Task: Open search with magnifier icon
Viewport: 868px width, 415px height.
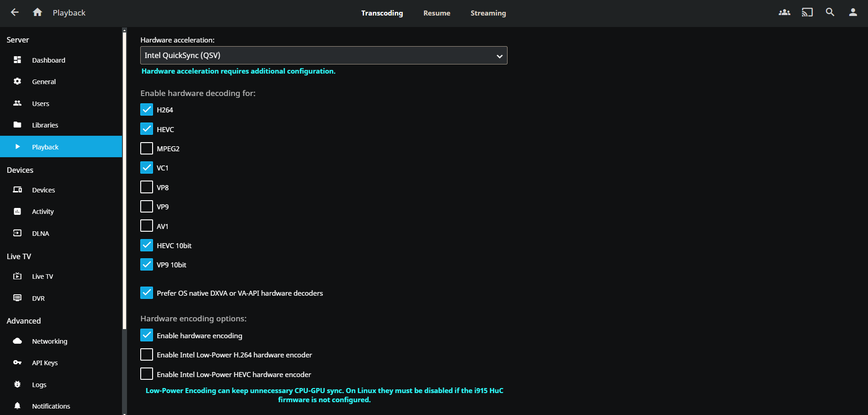Action: click(830, 12)
